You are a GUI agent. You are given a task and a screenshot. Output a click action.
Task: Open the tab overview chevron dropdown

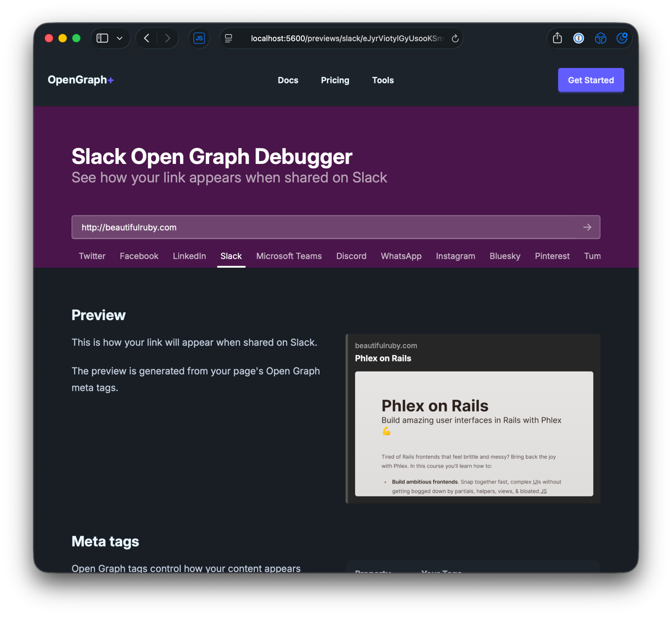[119, 38]
